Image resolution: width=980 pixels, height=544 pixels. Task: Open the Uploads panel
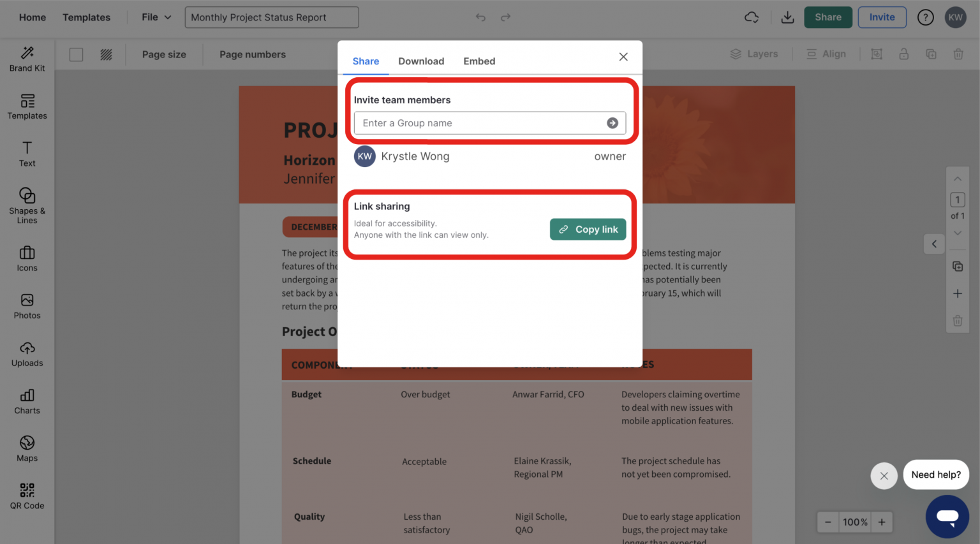[27, 354]
